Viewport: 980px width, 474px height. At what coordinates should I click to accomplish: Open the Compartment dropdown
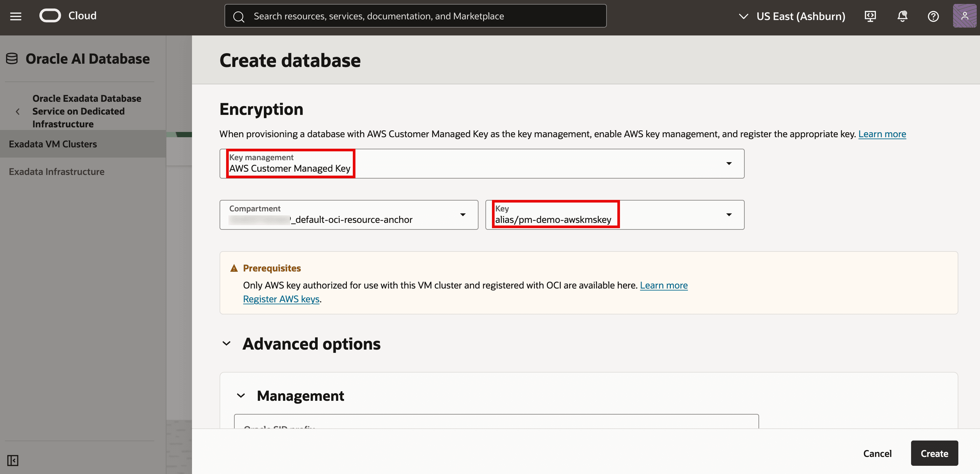(349, 215)
